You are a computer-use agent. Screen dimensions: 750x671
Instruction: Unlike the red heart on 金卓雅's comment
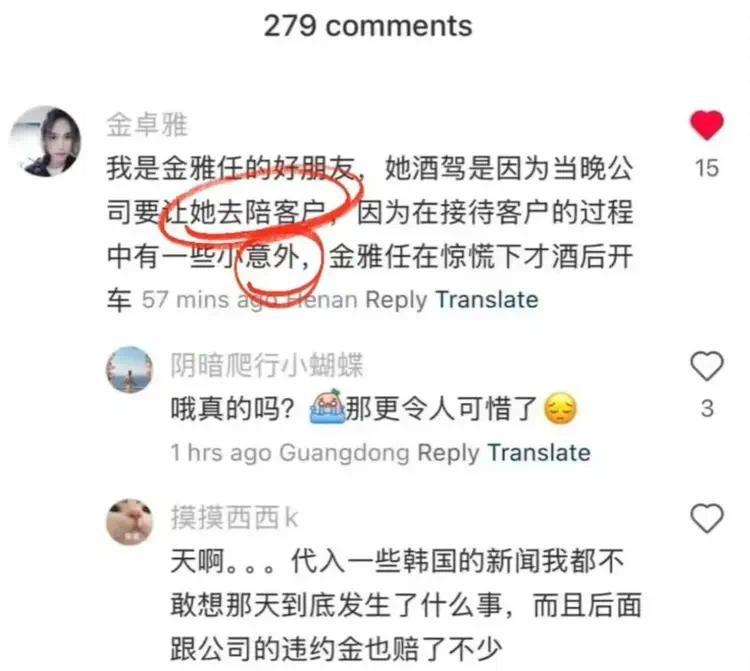(706, 125)
